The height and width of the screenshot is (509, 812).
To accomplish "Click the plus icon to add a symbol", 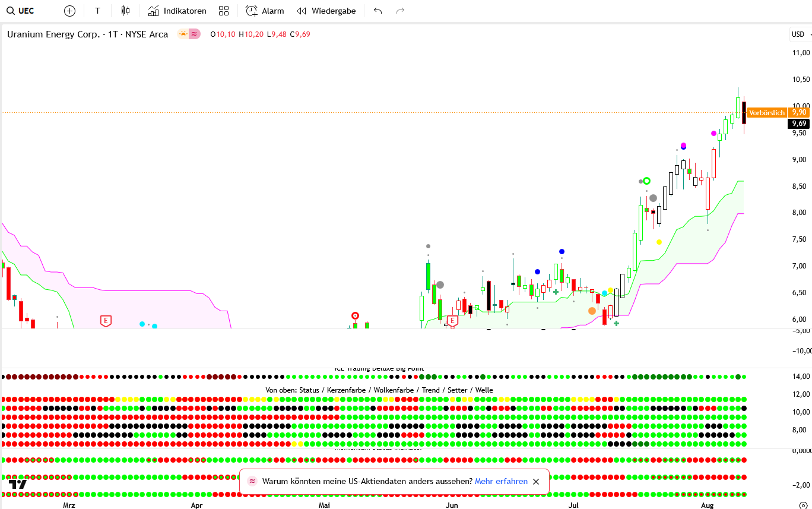I will click(x=69, y=11).
